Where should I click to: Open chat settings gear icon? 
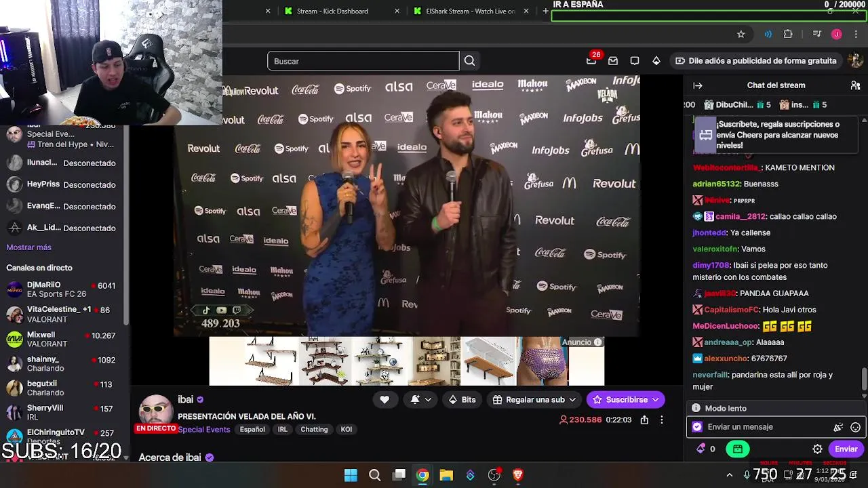[817, 449]
